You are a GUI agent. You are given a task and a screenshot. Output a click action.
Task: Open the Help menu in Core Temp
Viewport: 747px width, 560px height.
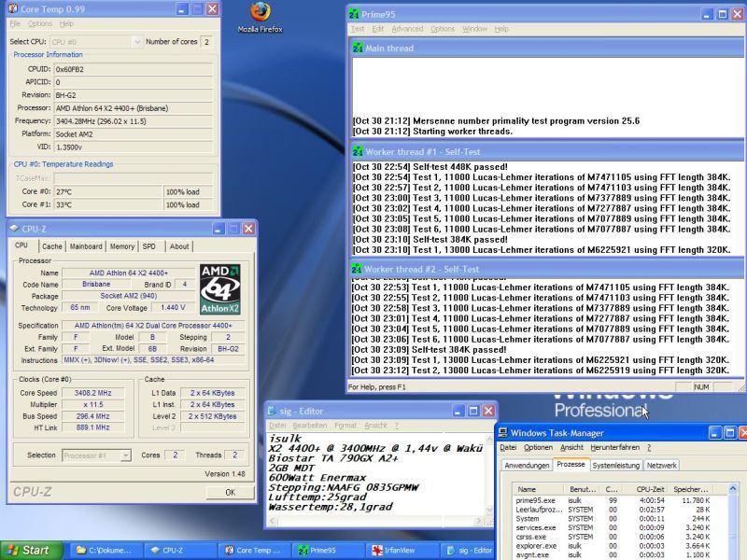[x=66, y=24]
